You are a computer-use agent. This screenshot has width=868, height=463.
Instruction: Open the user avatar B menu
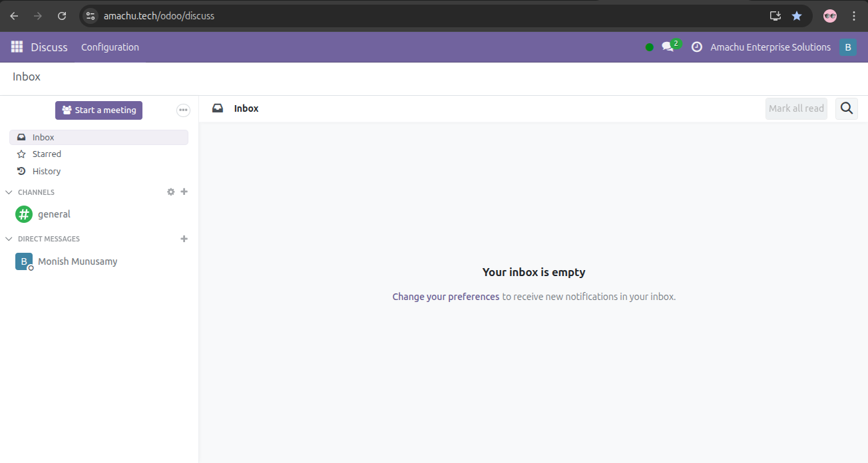coord(847,47)
